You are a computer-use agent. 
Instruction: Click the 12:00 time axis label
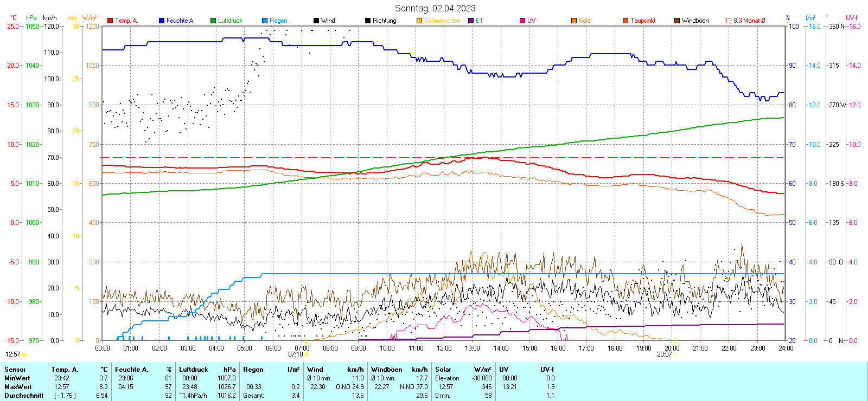coord(444,348)
